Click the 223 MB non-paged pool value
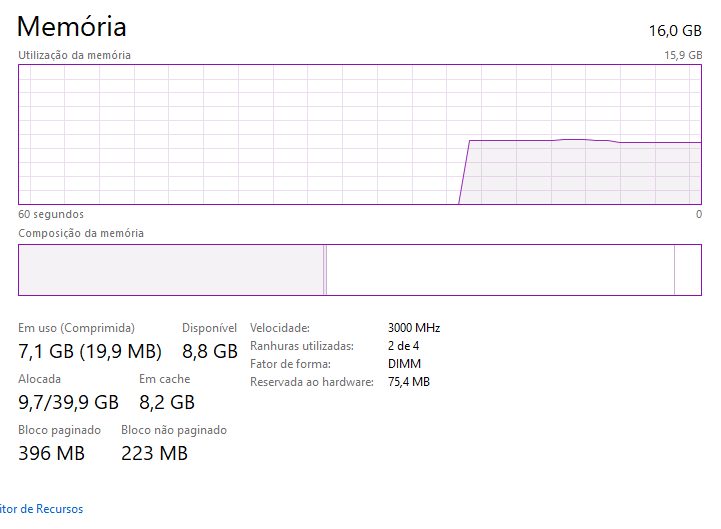The image size is (721, 529). click(x=154, y=453)
